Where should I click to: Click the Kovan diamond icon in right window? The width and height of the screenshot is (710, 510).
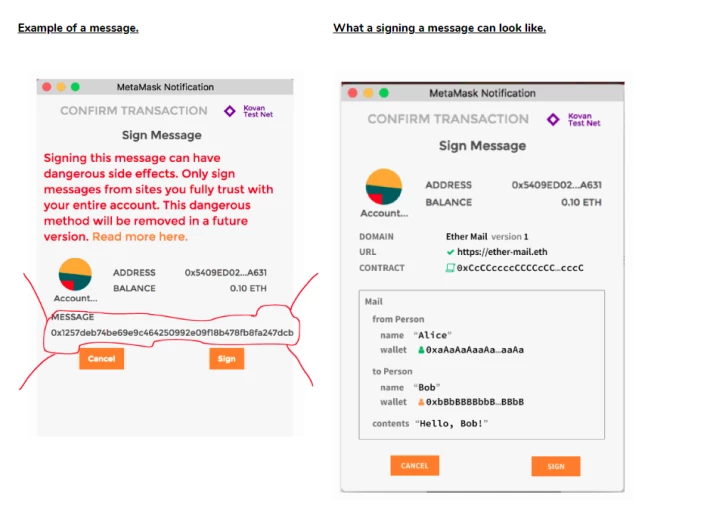[x=552, y=120]
